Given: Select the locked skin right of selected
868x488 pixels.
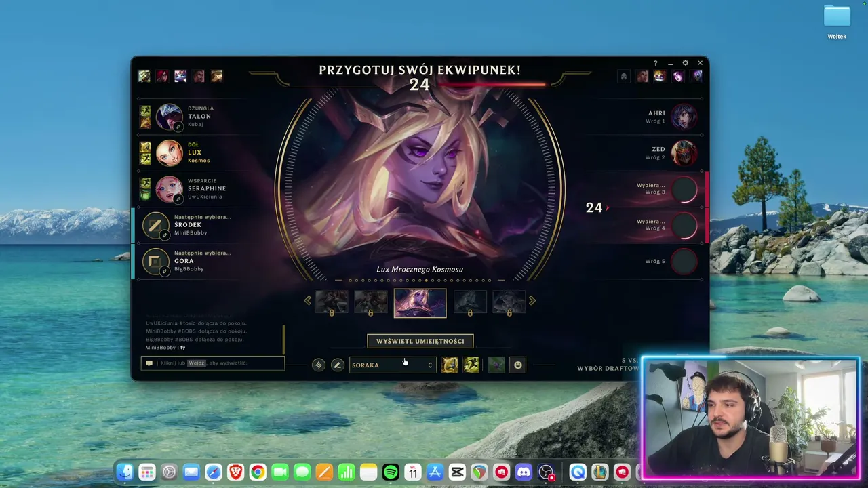Looking at the screenshot, I should pyautogui.click(x=470, y=302).
